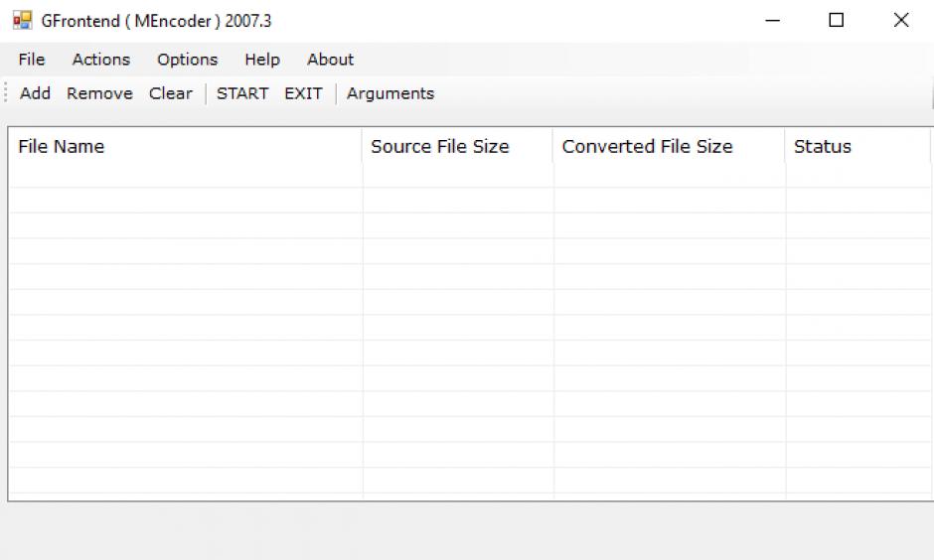Open the File menu
Image resolution: width=934 pixels, height=560 pixels.
coord(32,60)
